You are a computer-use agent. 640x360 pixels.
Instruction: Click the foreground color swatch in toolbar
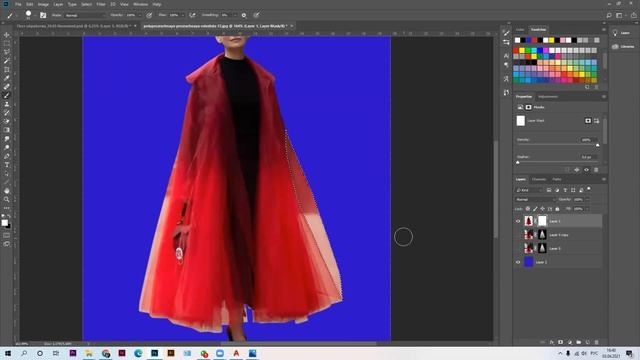pos(4,222)
